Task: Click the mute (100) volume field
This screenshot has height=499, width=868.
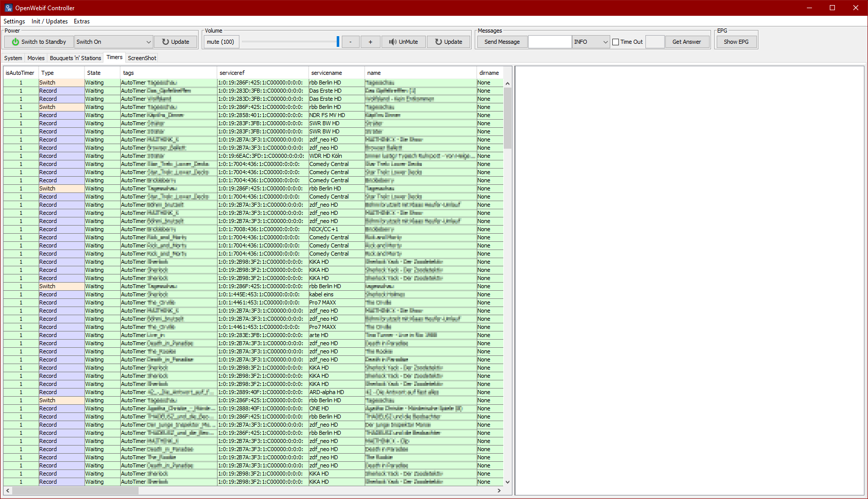Action: [221, 42]
